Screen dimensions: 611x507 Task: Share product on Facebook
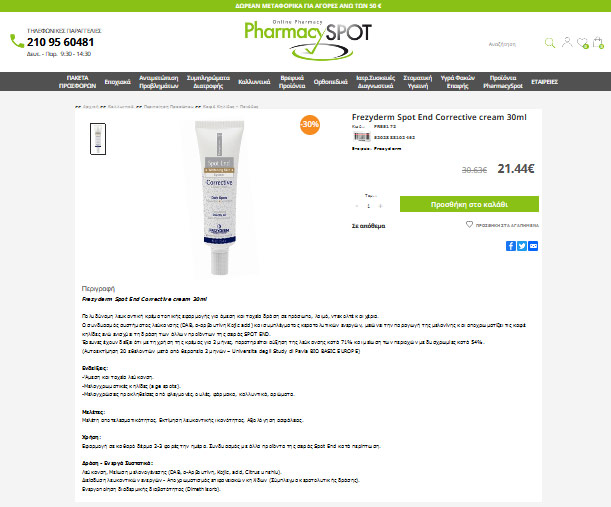511,246
